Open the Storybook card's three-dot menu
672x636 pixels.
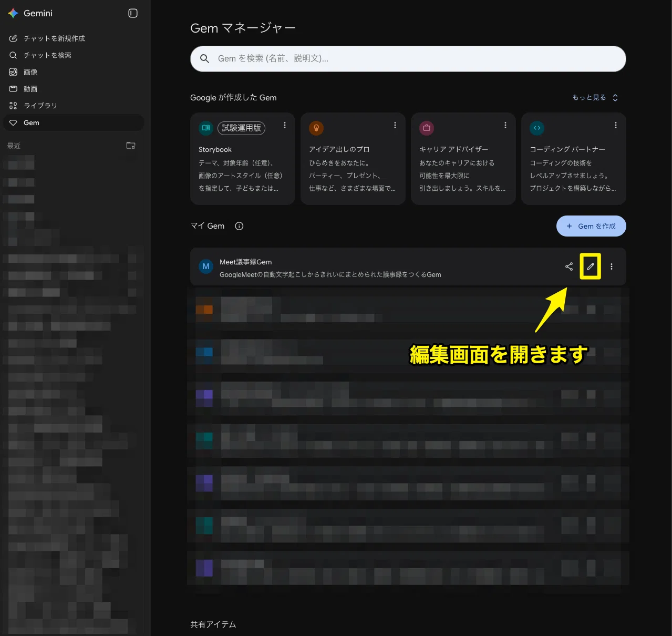[285, 125]
